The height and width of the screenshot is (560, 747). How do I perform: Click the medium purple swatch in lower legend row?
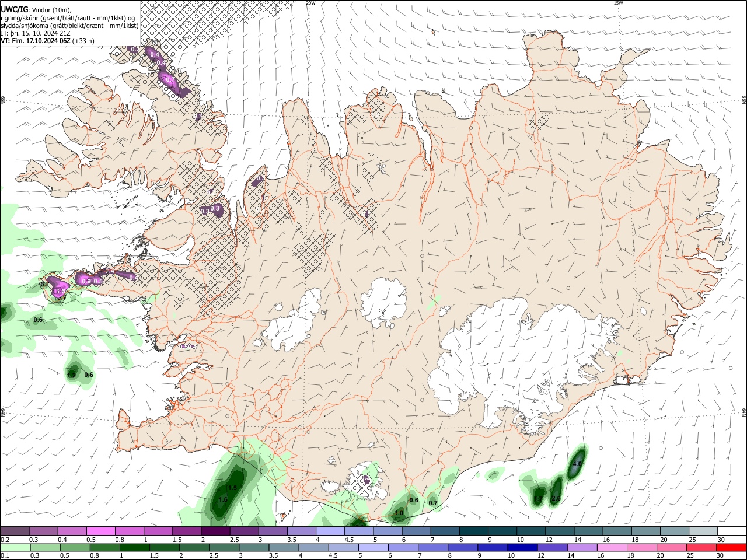point(551,548)
